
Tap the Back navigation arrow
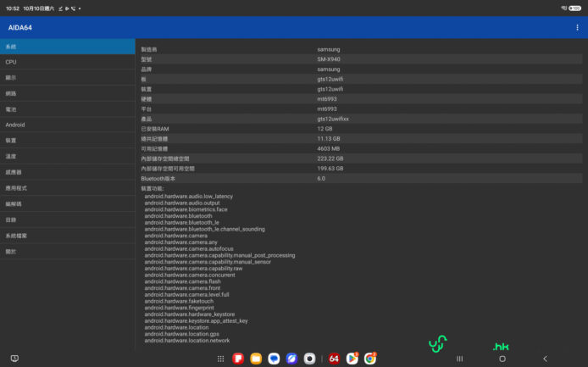tap(546, 359)
